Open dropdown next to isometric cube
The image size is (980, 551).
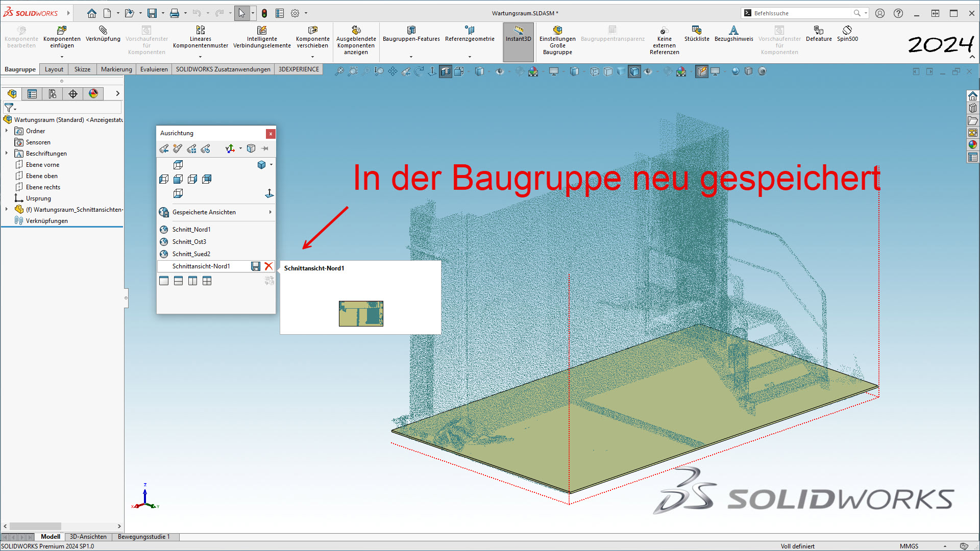271,165
